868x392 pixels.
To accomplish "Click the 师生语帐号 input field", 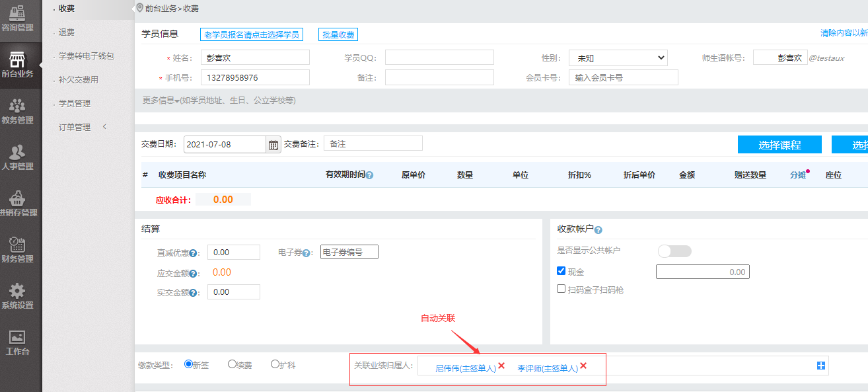I will click(x=780, y=58).
